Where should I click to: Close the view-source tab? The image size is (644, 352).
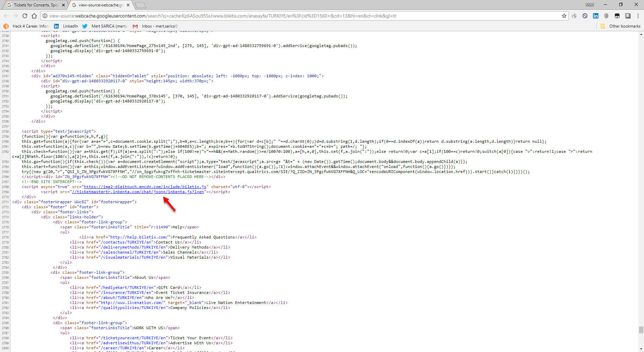click(x=128, y=5)
